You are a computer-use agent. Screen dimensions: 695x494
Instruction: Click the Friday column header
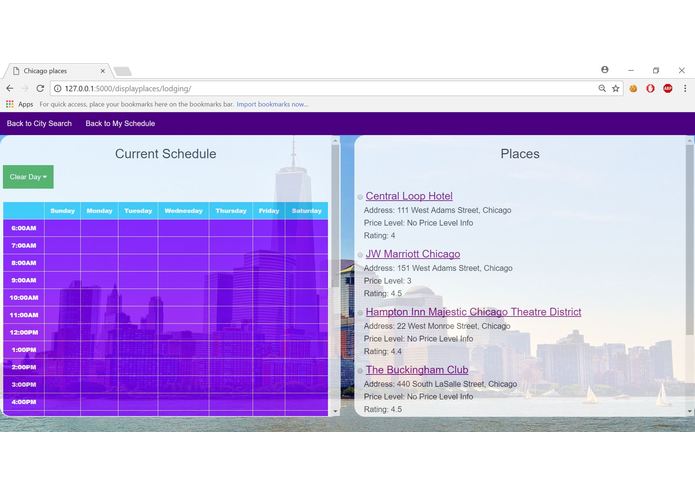pyautogui.click(x=269, y=211)
